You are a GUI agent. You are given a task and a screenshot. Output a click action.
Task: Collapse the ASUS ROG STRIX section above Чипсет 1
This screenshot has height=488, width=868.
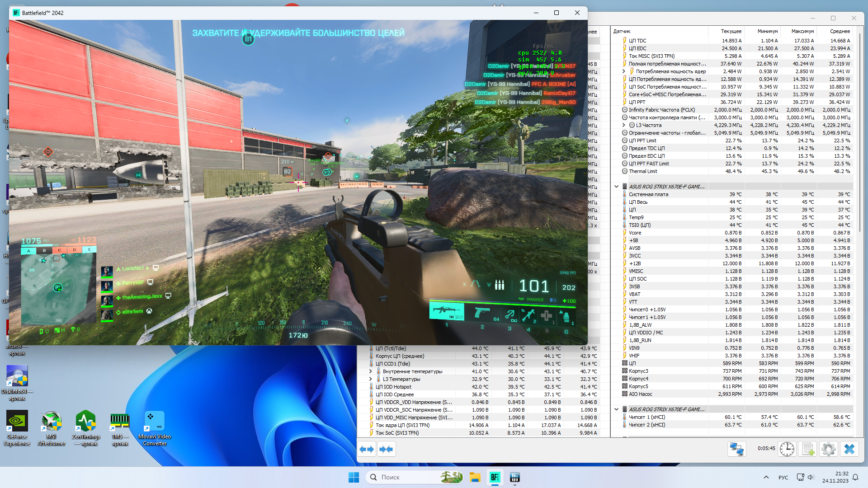pyautogui.click(x=616, y=409)
